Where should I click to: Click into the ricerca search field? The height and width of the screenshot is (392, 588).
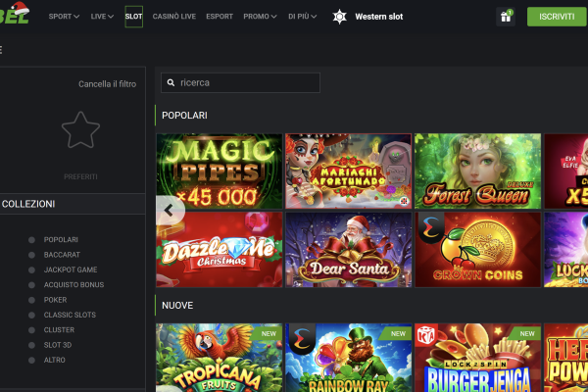[240, 82]
